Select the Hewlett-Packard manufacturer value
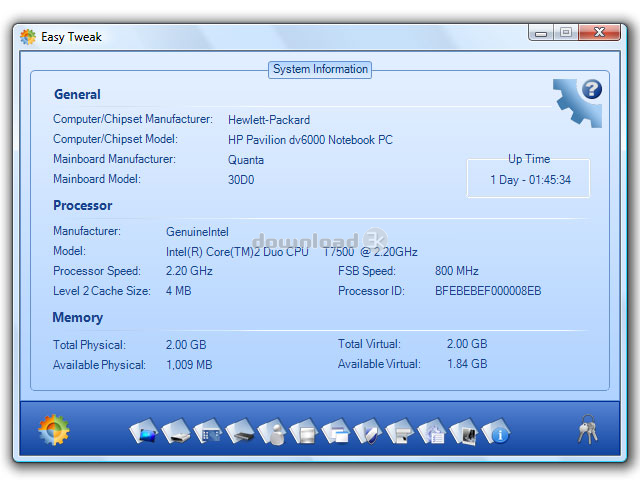This screenshot has width=640, height=480. tap(269, 120)
